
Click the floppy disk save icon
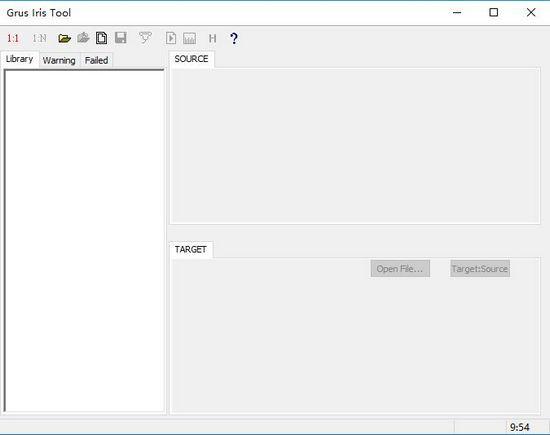121,38
